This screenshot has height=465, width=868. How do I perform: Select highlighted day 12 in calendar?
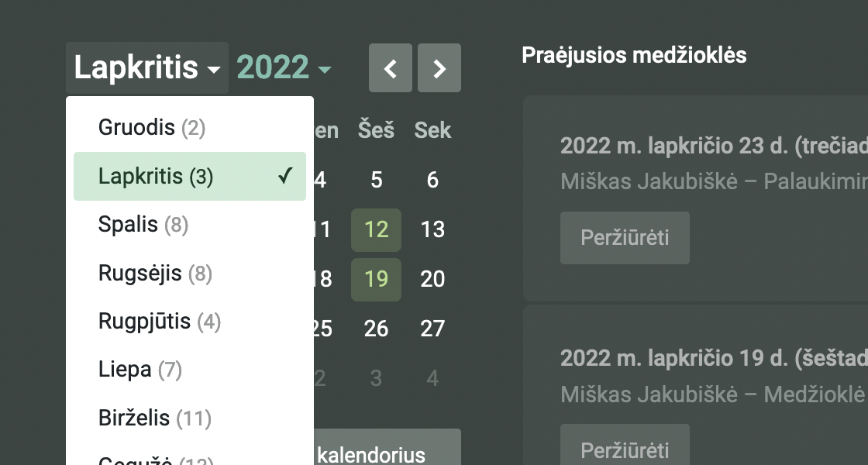coord(376,229)
